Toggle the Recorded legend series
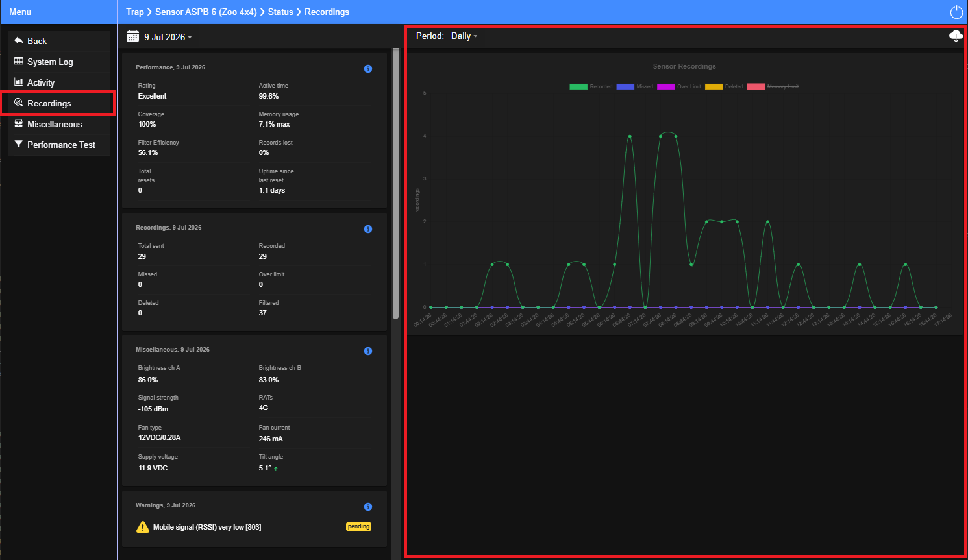Image resolution: width=968 pixels, height=560 pixels. tap(591, 86)
